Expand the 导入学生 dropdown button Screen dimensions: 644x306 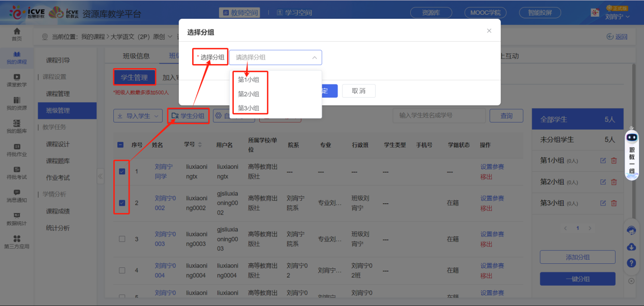[138, 116]
